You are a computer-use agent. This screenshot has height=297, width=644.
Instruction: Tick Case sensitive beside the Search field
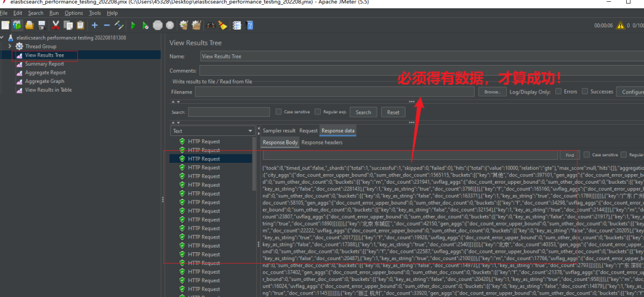point(278,112)
